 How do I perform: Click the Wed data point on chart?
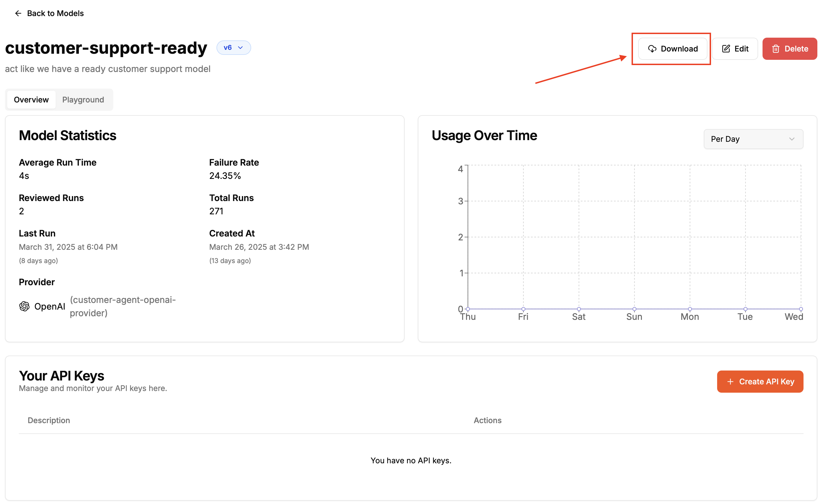pyautogui.click(x=800, y=309)
